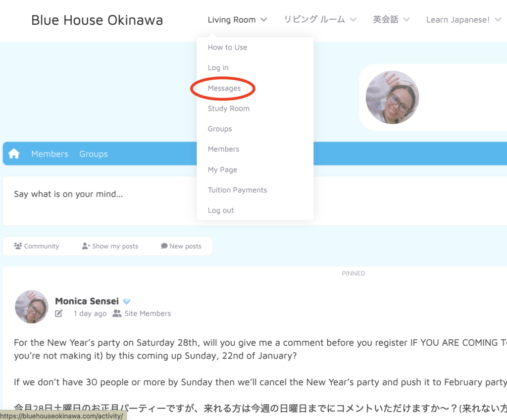Select Messages from the Living Room menu
Screen dimensions: 507x420
(x=224, y=88)
